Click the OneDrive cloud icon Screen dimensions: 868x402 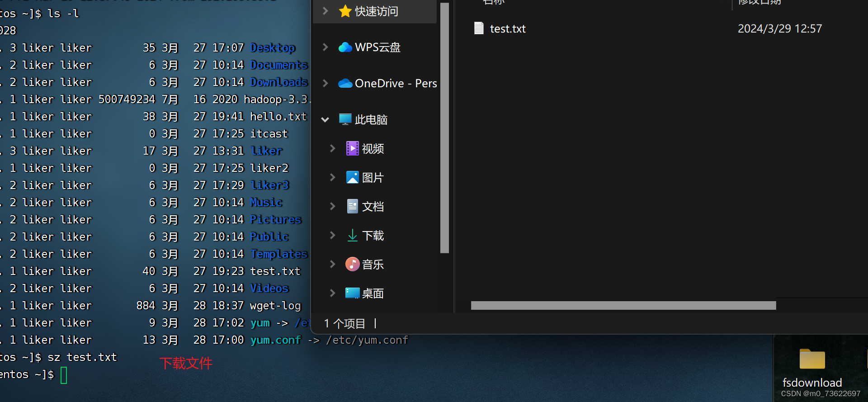[x=345, y=83]
